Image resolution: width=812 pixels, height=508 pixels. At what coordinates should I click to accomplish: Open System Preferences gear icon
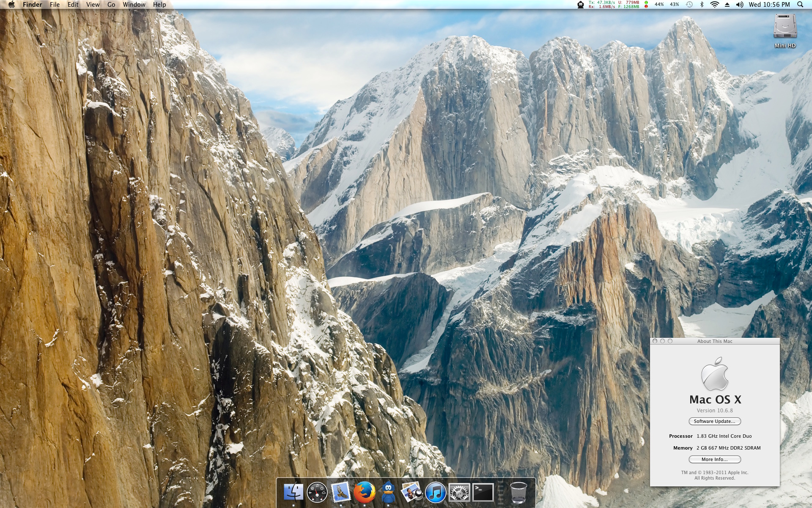click(459, 493)
